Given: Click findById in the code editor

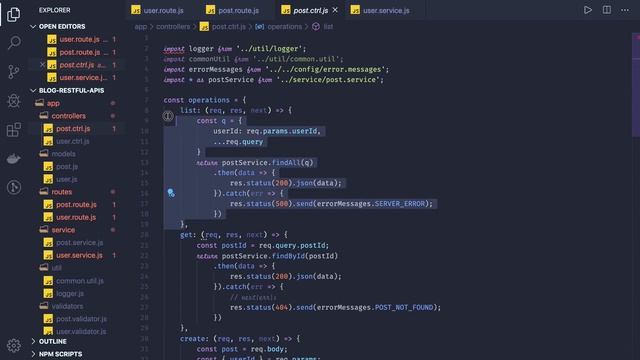Looking at the screenshot, I should pos(288,256).
